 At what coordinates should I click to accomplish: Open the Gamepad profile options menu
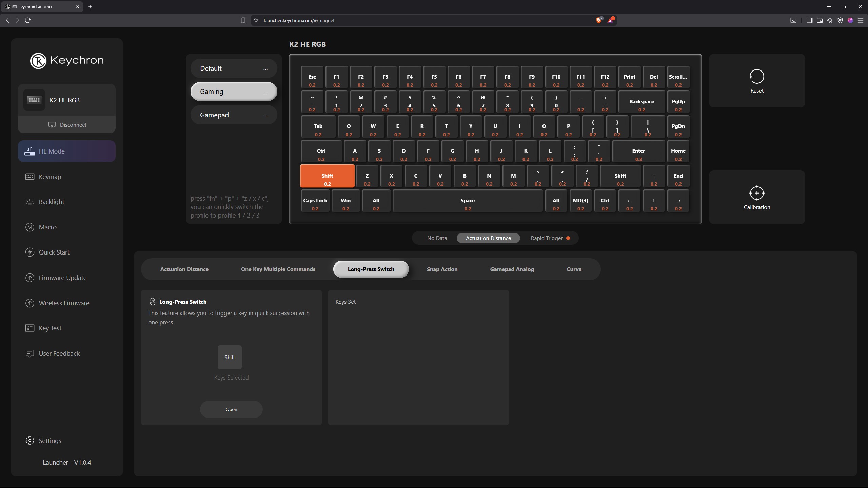point(265,115)
